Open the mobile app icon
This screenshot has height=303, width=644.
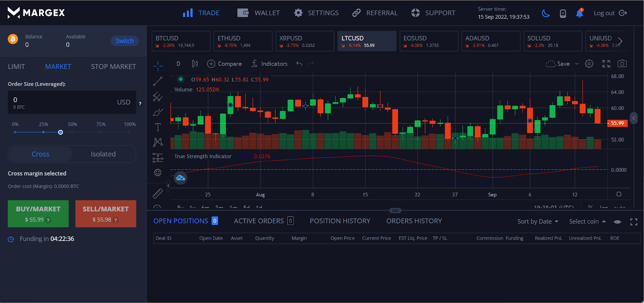[x=563, y=14]
